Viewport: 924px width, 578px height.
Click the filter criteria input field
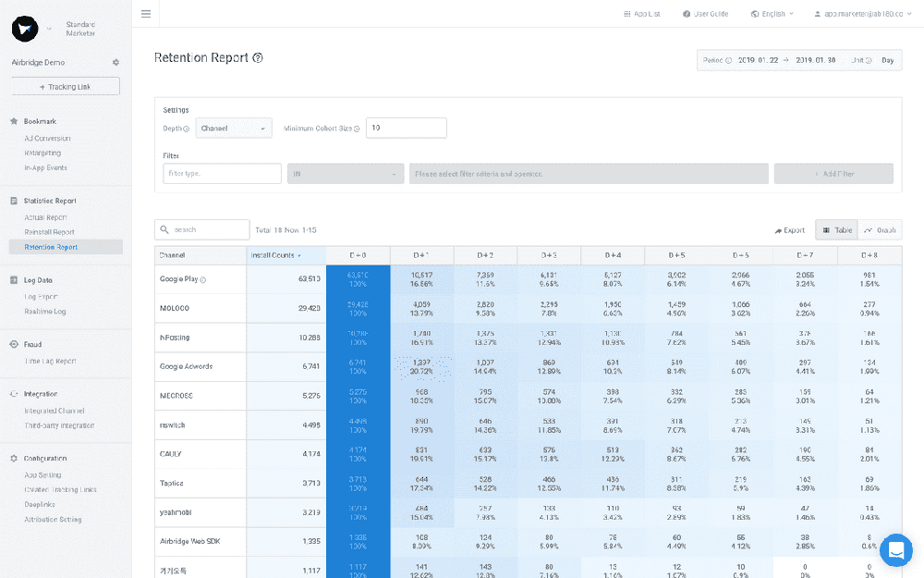(589, 174)
